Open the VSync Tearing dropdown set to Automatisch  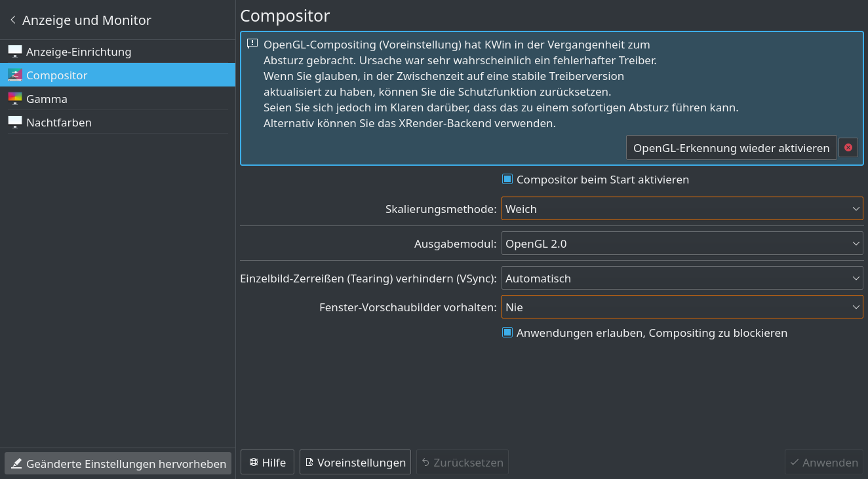click(682, 278)
